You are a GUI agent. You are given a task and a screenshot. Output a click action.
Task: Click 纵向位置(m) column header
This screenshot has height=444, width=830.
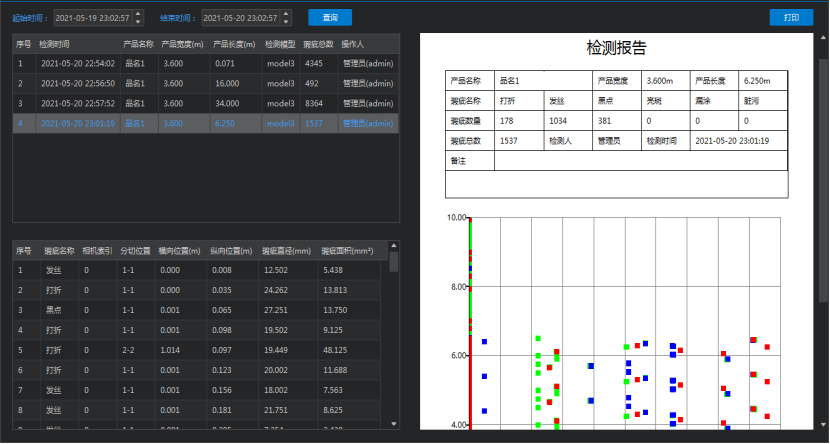231,251
